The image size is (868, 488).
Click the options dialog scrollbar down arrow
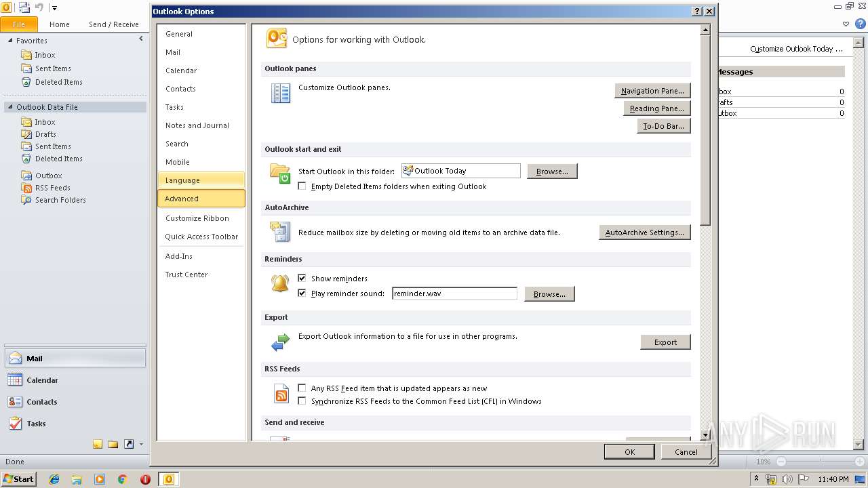click(x=705, y=435)
